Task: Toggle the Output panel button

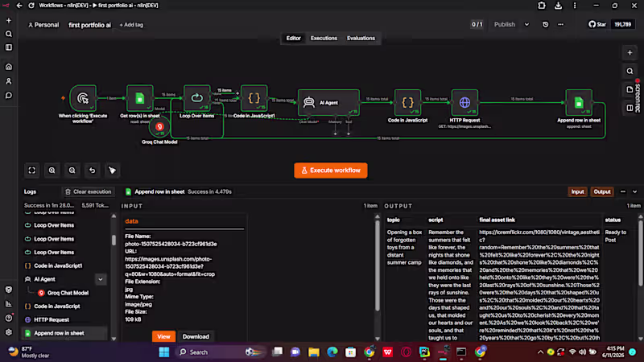Action: pos(602,191)
